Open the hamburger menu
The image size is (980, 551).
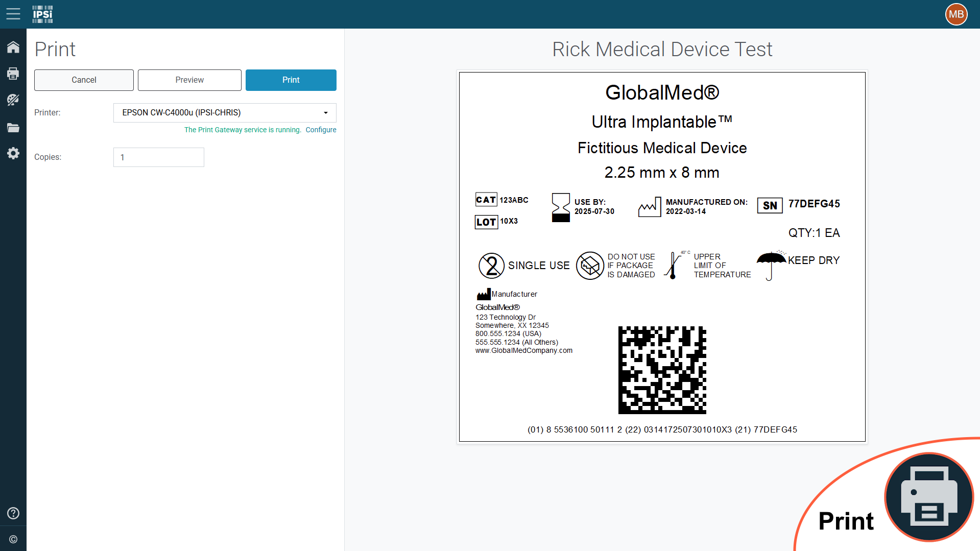(x=13, y=14)
